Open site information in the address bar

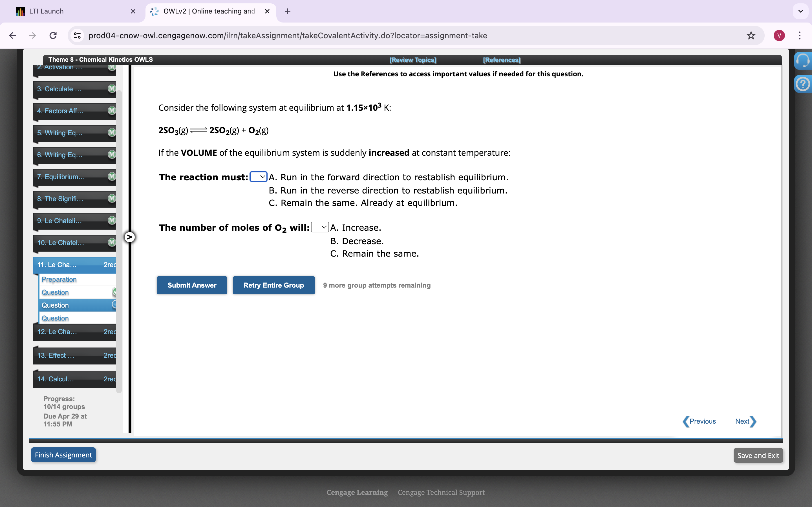[77, 35]
